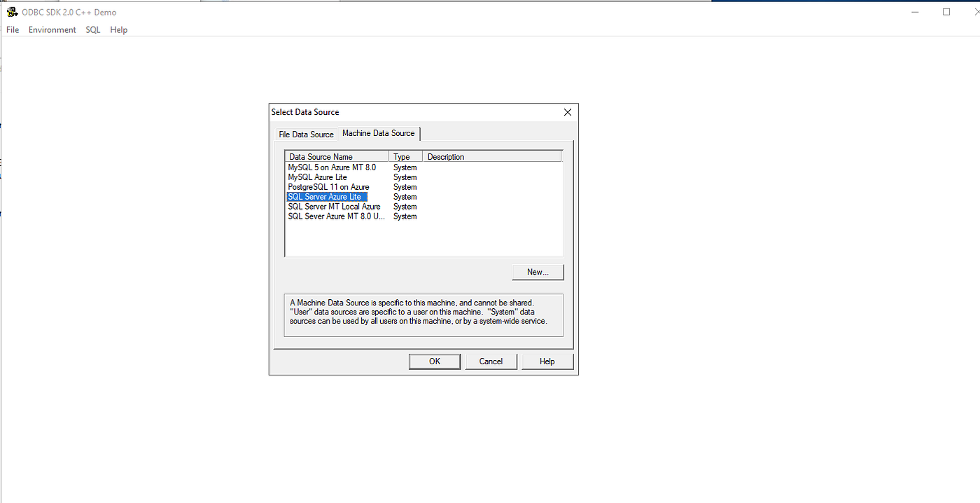The width and height of the screenshot is (980, 503).
Task: Select SQL Server Azure Lite row
Action: (x=327, y=197)
